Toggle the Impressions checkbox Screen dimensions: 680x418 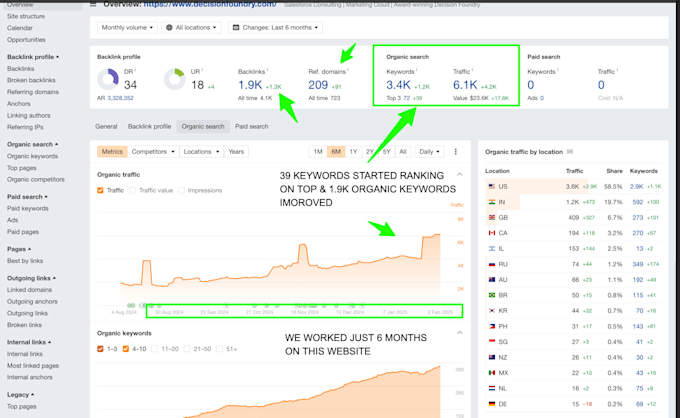[x=181, y=190]
